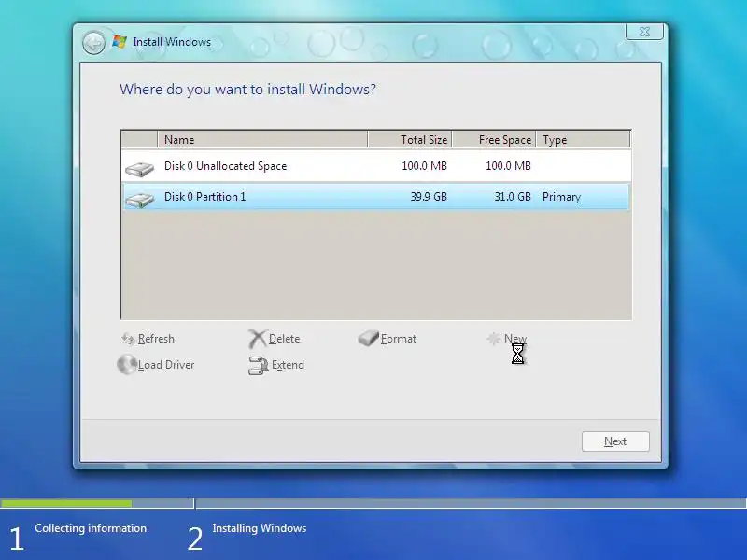This screenshot has height=560, width=747.
Task: Click the Refresh arrows icon
Action: pyautogui.click(x=128, y=339)
